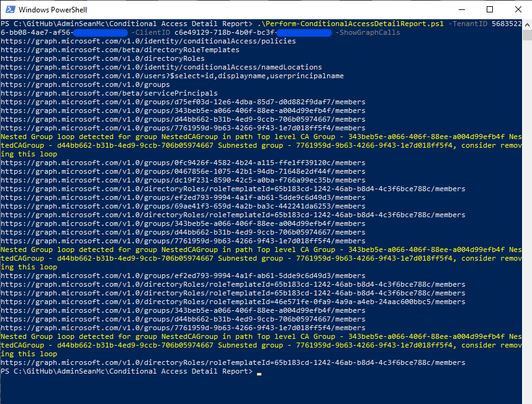Click the groups/dc19f231 members URL line
This screenshot has height=404, width=532.
click(x=183, y=180)
